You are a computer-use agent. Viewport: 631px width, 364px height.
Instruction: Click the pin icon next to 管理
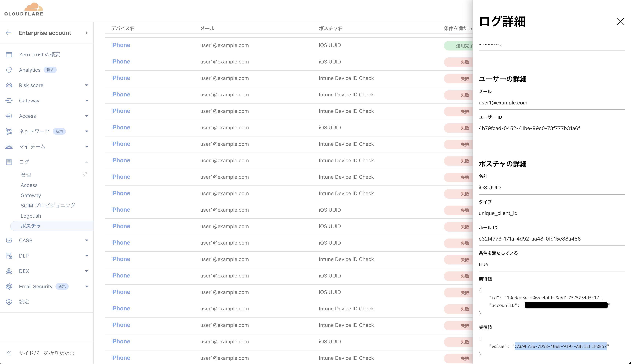[85, 174]
